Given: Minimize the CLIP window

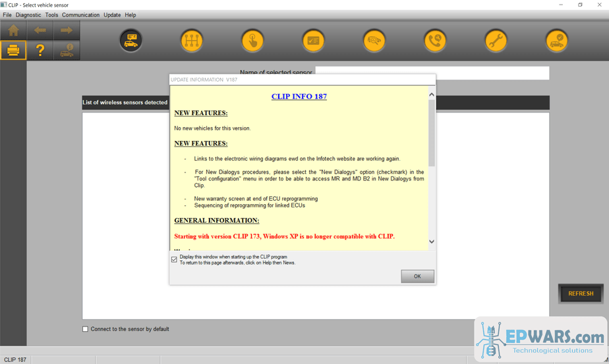Looking at the screenshot, I should tap(561, 5).
